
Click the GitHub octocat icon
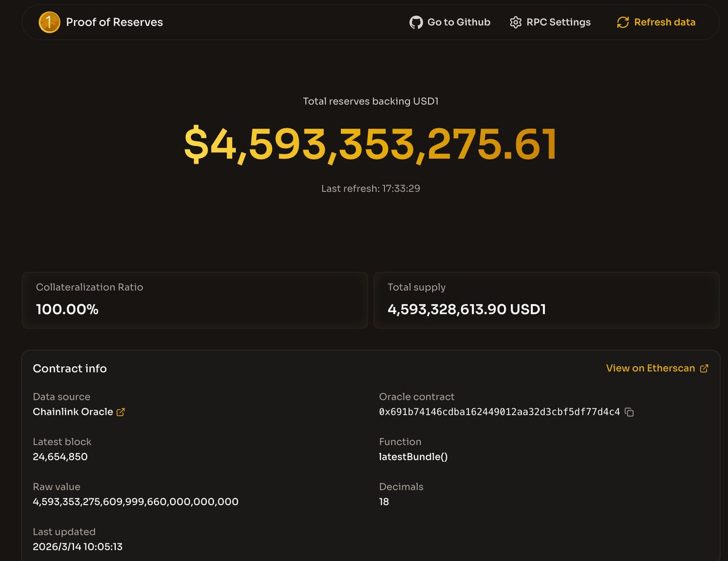(416, 22)
